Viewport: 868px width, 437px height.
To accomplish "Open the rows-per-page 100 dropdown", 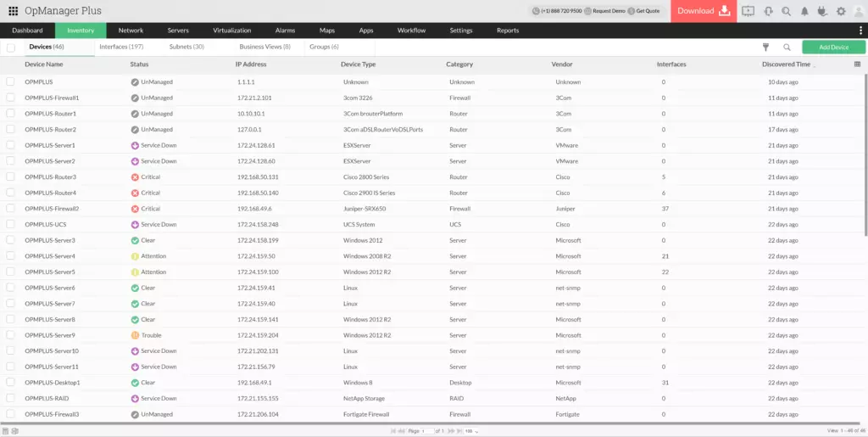I will click(x=471, y=431).
